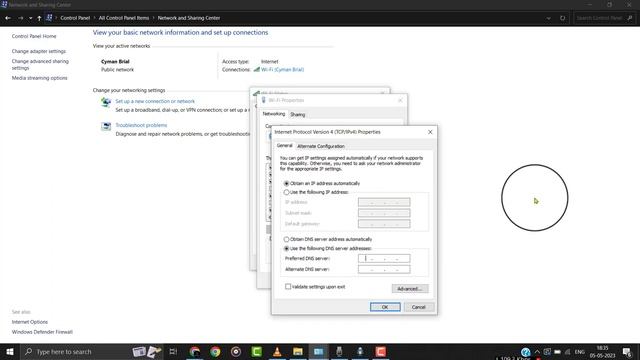640x360 pixels.
Task: Open Control Panel Home link
Action: [x=34, y=36]
